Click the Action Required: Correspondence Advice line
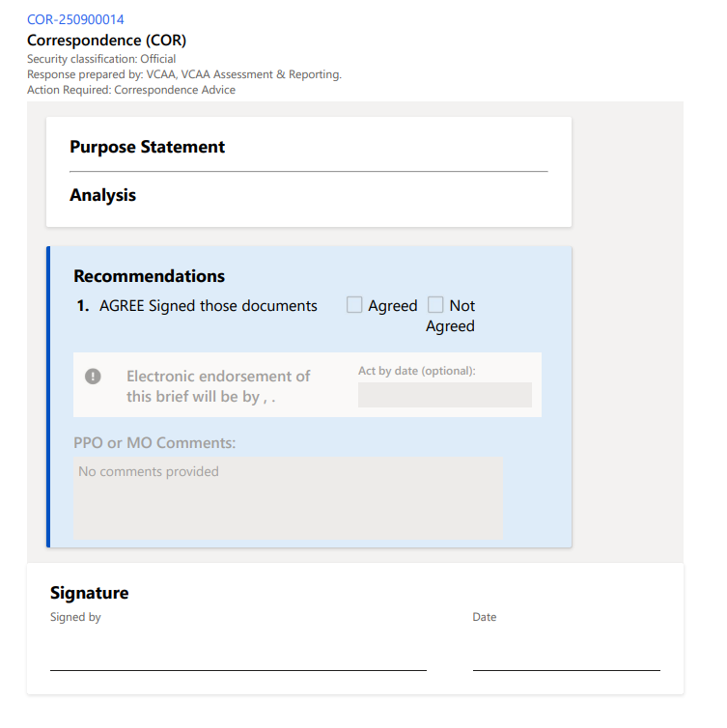Viewport: 727px width, 728px height. [x=131, y=90]
